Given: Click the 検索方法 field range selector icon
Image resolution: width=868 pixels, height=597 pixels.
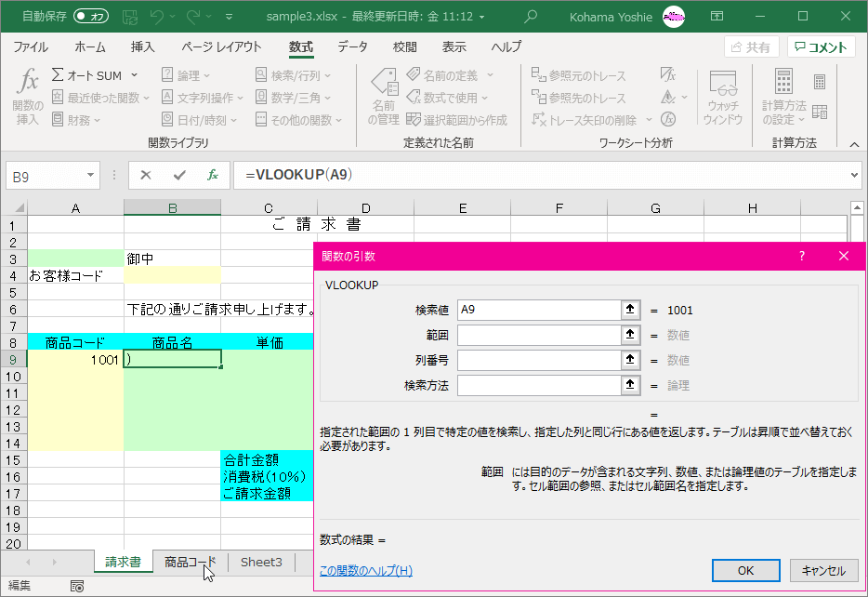Looking at the screenshot, I should pos(631,386).
